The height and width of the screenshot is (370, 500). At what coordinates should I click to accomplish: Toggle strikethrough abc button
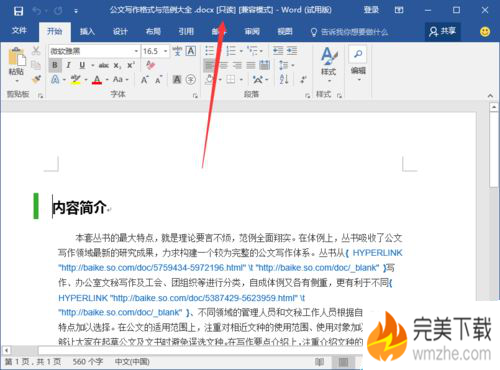click(x=104, y=65)
